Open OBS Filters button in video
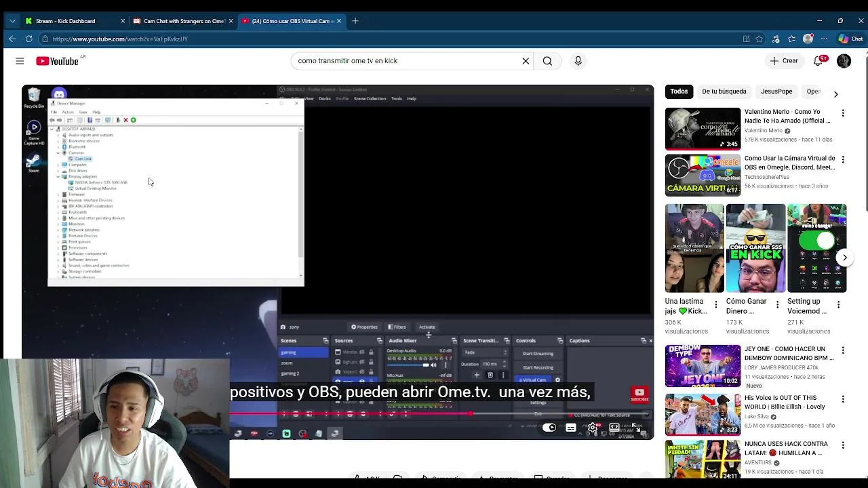Viewport: 868px width, 488px height. click(397, 327)
